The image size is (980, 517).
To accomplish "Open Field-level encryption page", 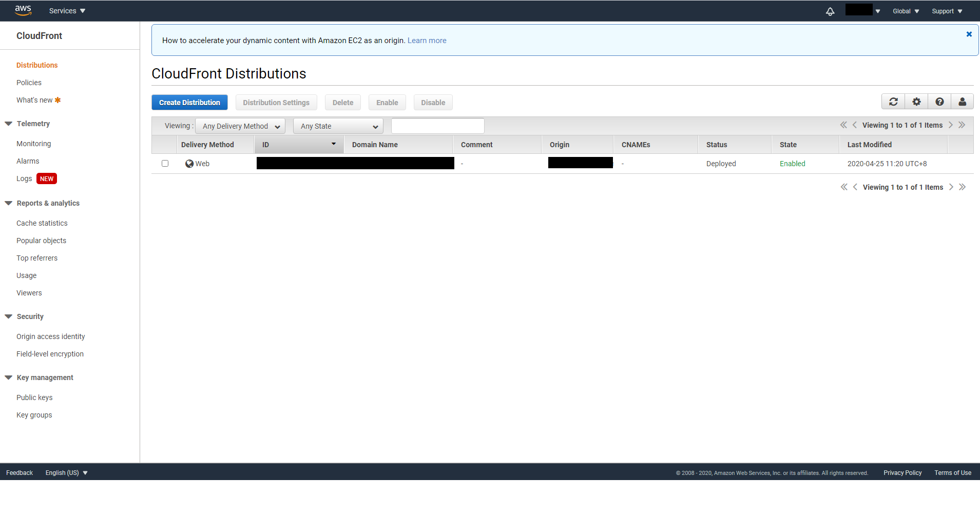I will [x=50, y=354].
